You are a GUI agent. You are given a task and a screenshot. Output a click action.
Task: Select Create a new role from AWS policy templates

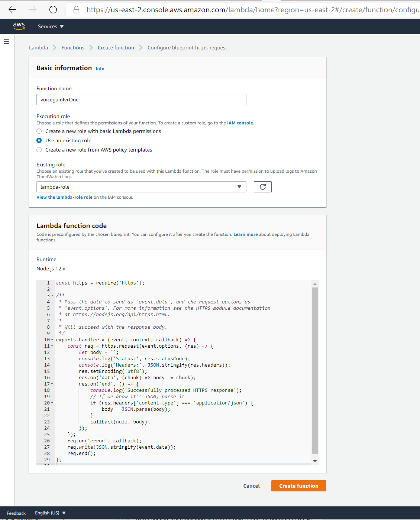(39, 150)
